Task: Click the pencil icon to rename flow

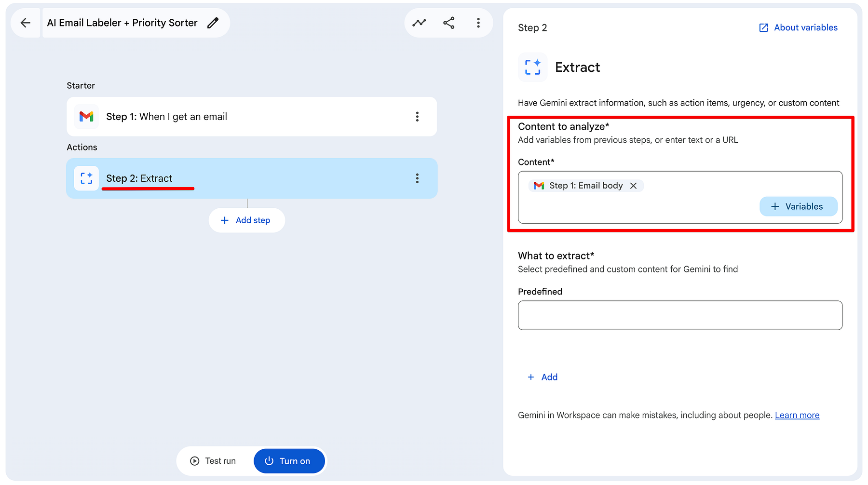Action: click(213, 23)
